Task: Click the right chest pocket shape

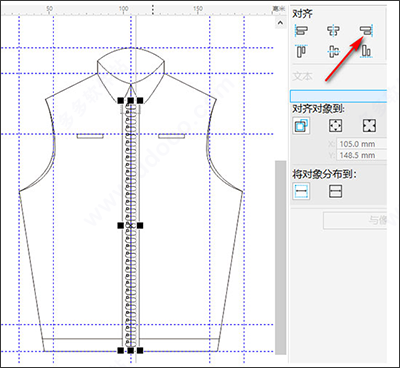Action: 172,136
